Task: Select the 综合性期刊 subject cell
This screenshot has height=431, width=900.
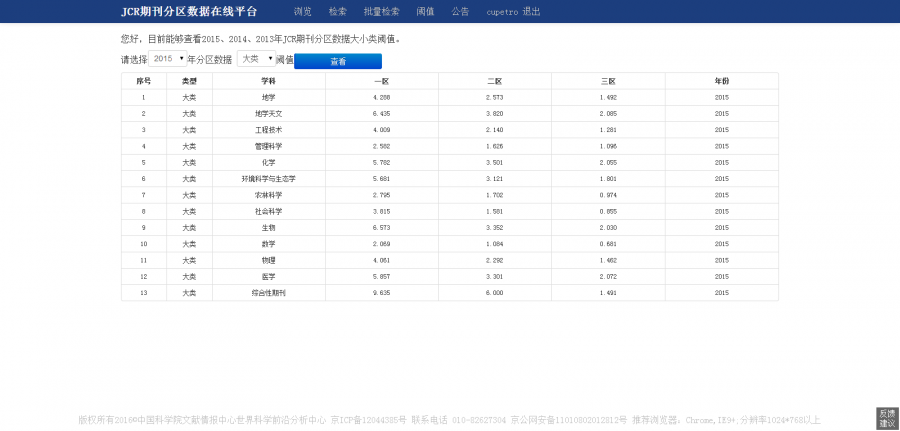Action: pos(269,293)
